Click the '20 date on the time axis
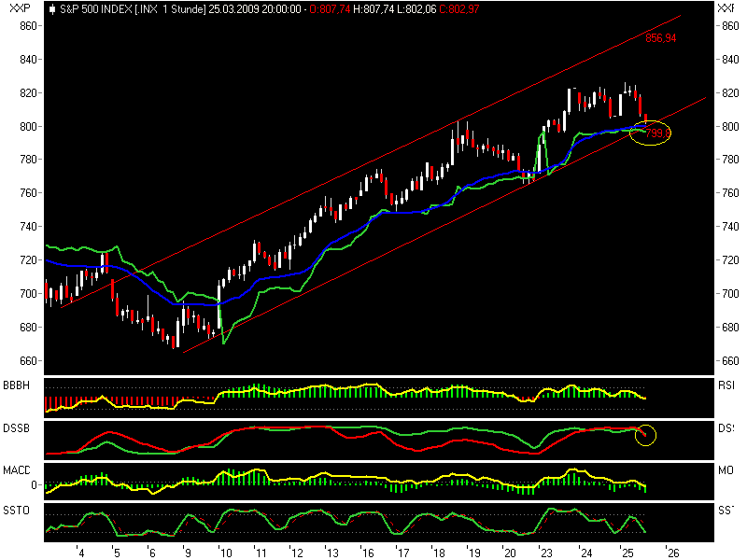 click(510, 553)
